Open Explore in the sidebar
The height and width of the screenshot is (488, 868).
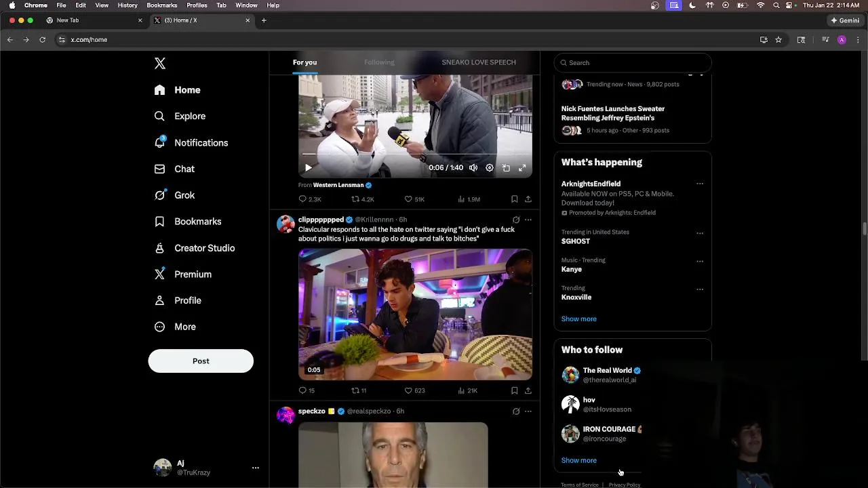tap(180, 116)
